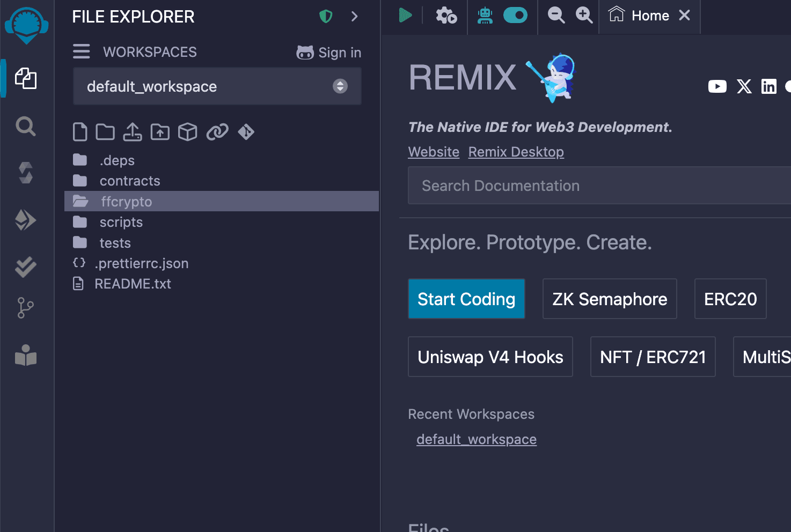Screen dimensions: 791x532
Task: Upload folder into workspace icon
Action: (x=160, y=132)
